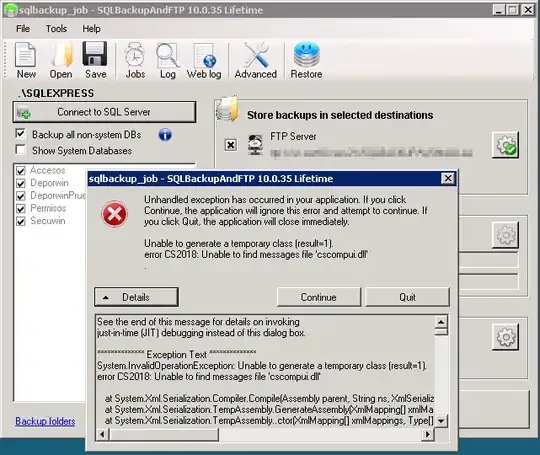Enable Show System Databases checkbox
The image size is (540, 455).
(x=20, y=150)
